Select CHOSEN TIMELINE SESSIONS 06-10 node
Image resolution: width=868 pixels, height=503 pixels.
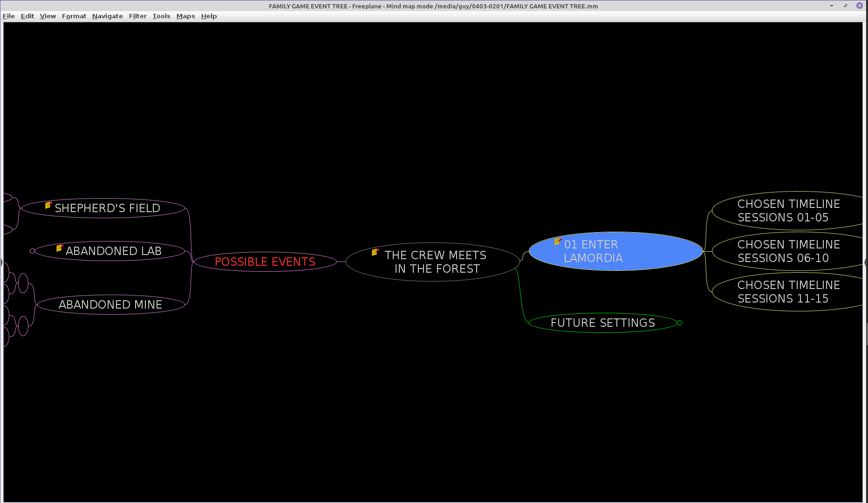(x=788, y=251)
